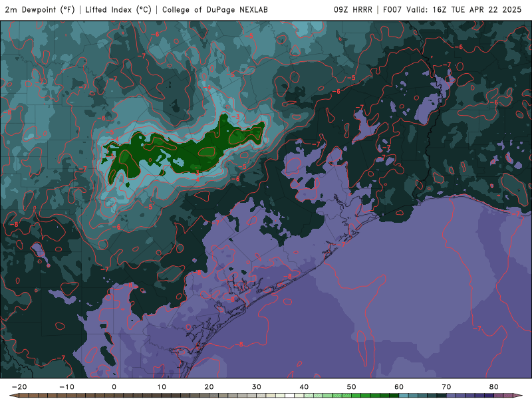Click the 0 label on the color scale
This screenshot has height=399, width=532.
click(x=114, y=387)
